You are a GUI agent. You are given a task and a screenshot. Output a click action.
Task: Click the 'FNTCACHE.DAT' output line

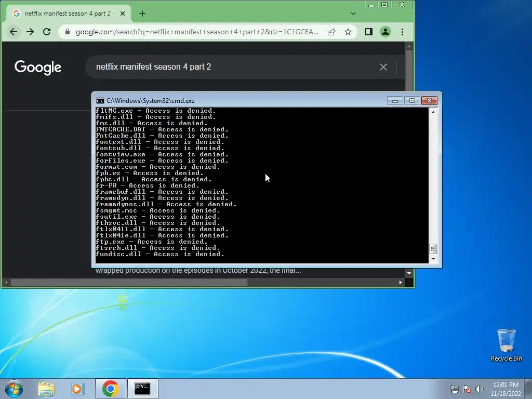pyautogui.click(x=162, y=129)
